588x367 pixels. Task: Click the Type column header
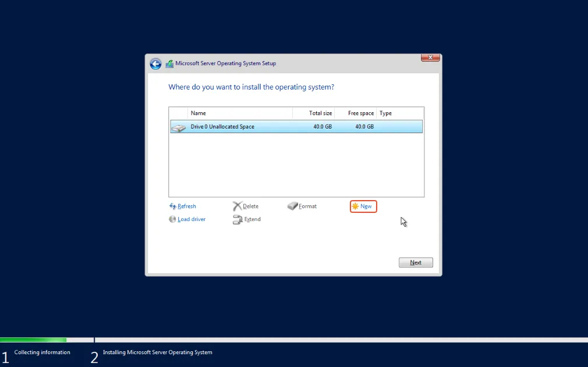click(385, 113)
